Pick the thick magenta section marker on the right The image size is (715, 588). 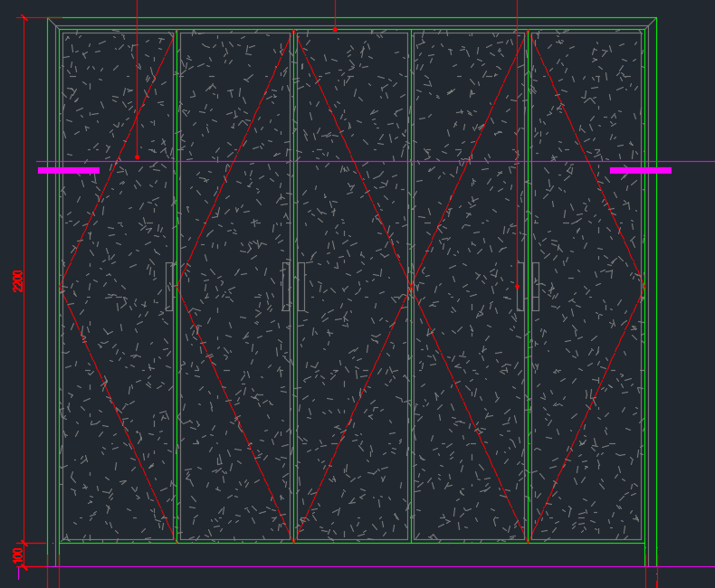[x=640, y=170]
